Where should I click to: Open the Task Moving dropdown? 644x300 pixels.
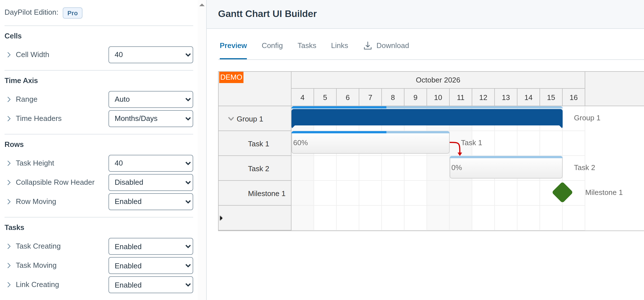(151, 266)
